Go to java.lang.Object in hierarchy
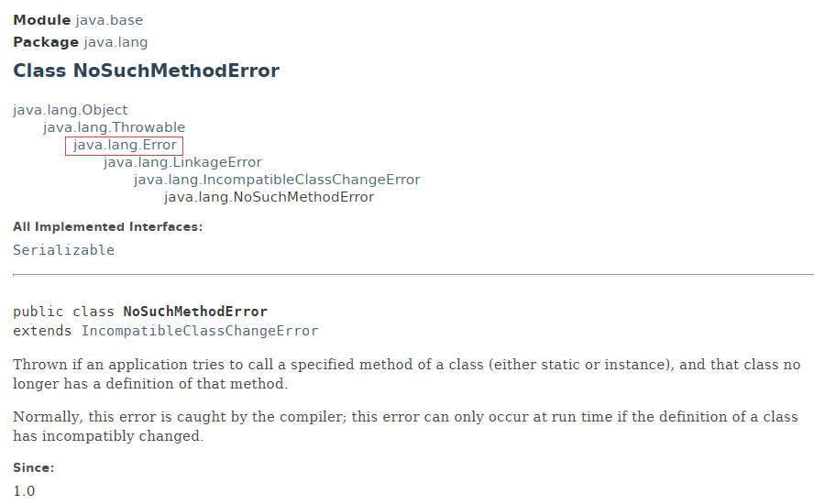 70,110
